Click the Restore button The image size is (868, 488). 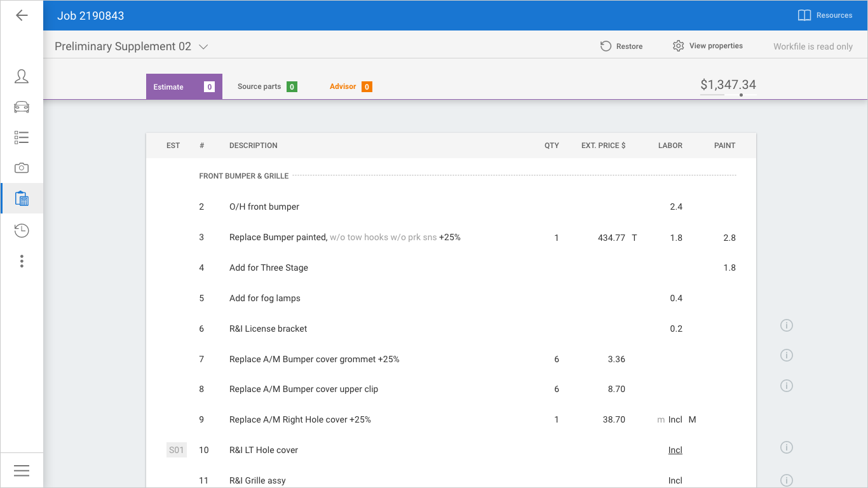[621, 46]
